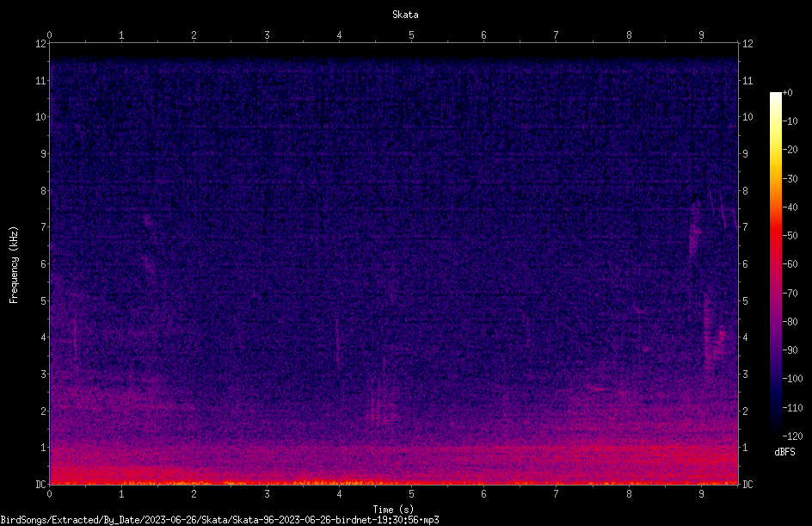Click "11" on the left frequency axis

pyautogui.click(x=40, y=80)
